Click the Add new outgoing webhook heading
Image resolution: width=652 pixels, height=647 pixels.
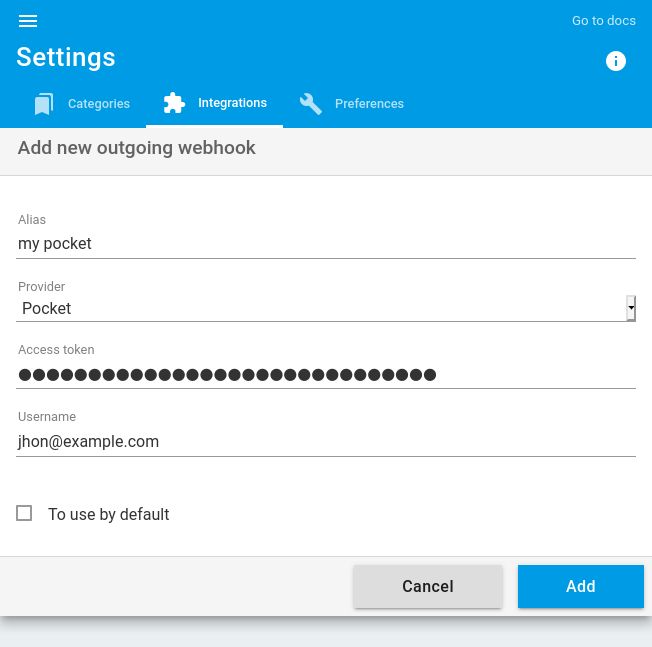[x=136, y=148]
